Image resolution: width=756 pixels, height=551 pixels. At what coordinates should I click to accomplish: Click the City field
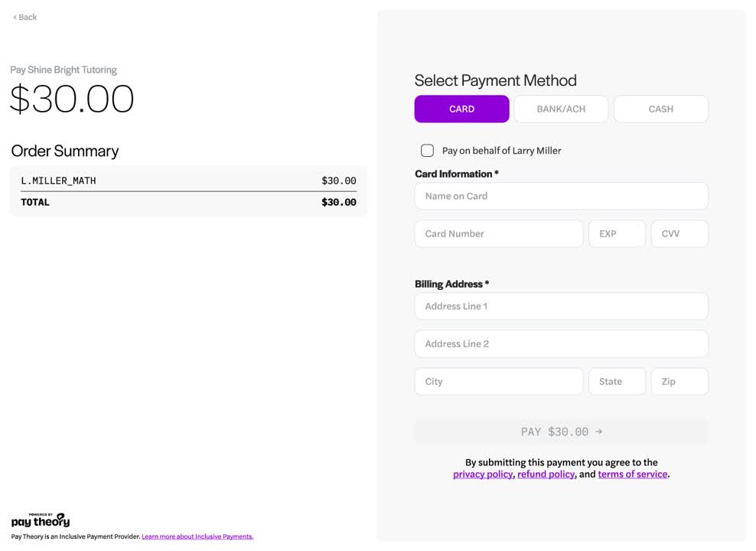(x=498, y=381)
